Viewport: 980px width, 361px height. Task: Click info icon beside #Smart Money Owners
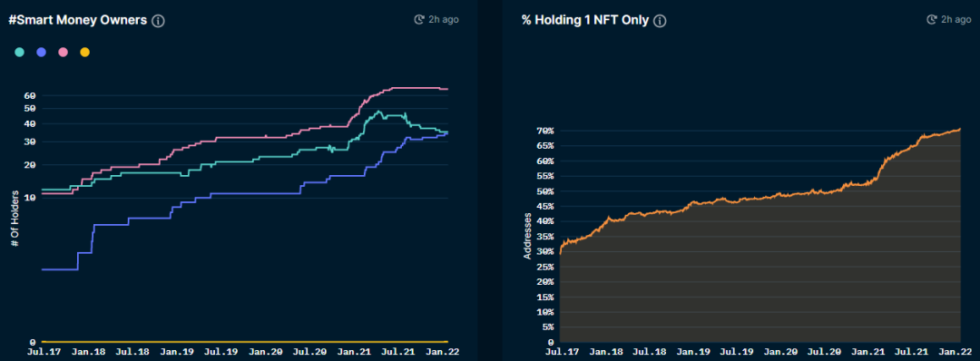click(x=158, y=21)
